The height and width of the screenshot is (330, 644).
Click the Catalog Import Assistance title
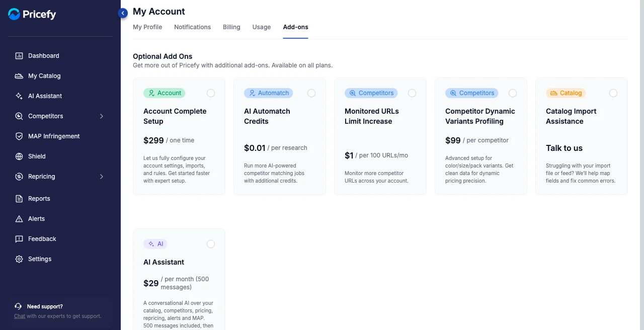[x=571, y=116]
